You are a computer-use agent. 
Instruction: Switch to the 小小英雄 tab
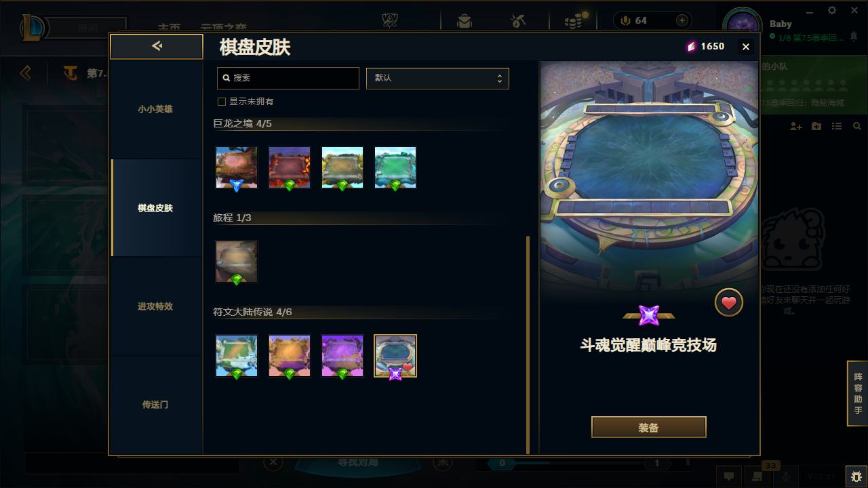[x=156, y=109]
